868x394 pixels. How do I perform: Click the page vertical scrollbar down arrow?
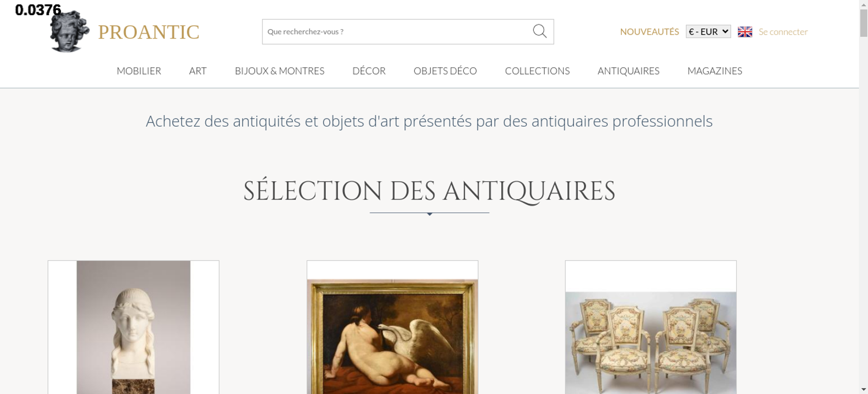[x=864, y=389]
